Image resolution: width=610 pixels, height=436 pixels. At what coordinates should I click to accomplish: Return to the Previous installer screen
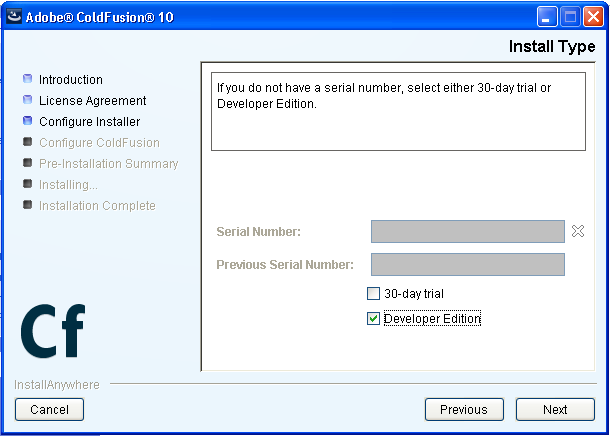464,409
